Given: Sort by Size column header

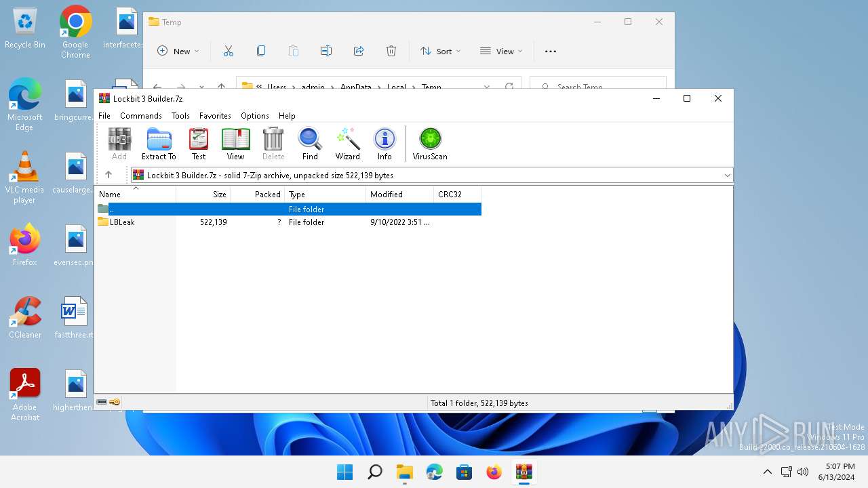Looking at the screenshot, I should tap(203, 195).
